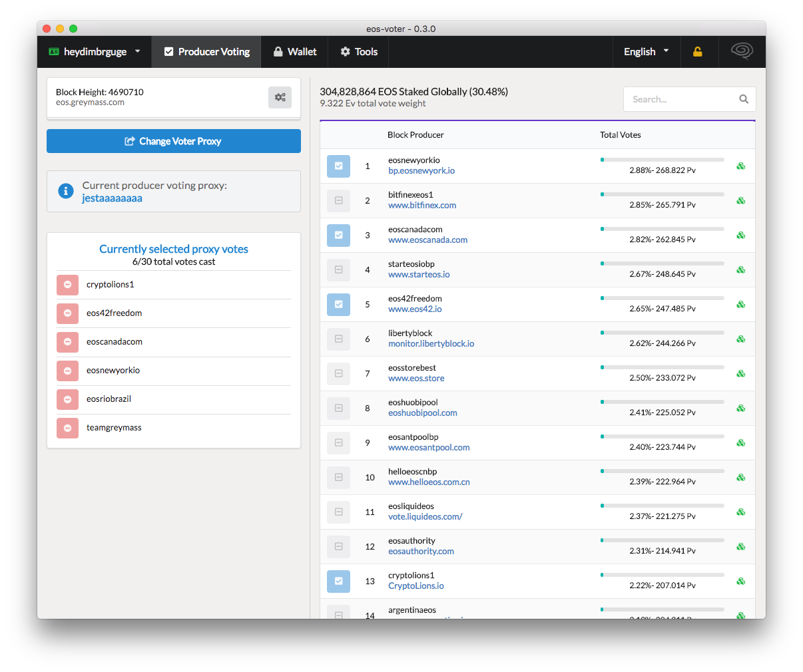Click the green producer icon for eos42freedom
Image resolution: width=803 pixels, height=672 pixels.
pos(740,305)
